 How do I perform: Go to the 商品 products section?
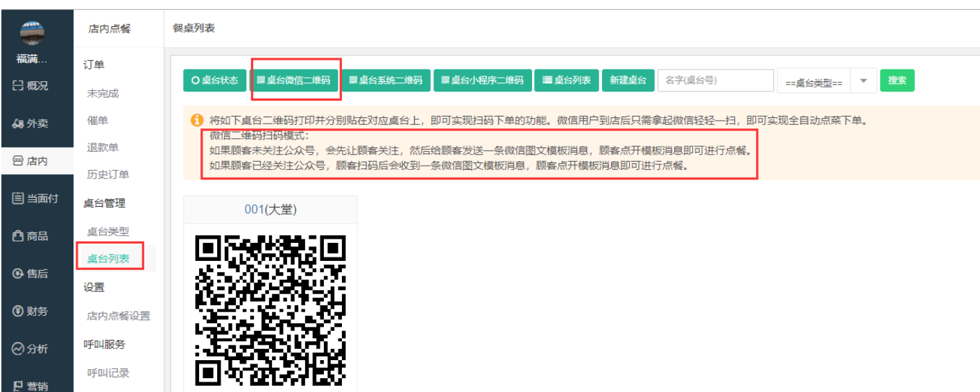pos(31,236)
